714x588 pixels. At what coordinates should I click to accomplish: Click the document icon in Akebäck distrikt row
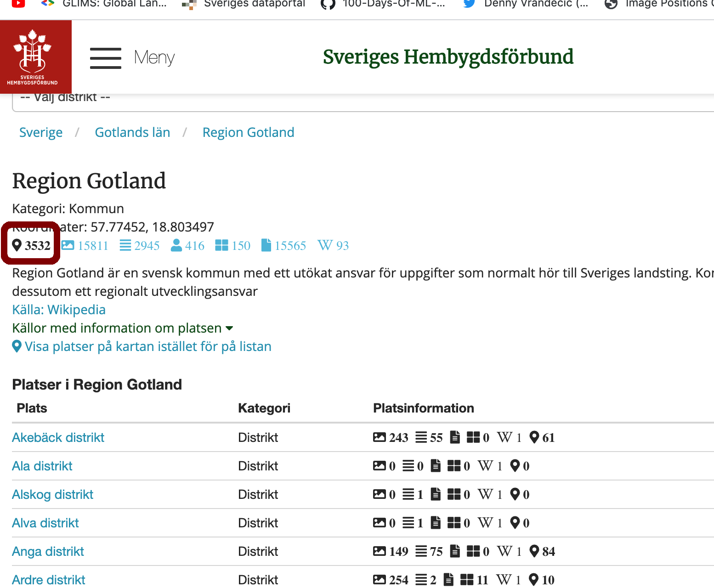[x=455, y=437]
